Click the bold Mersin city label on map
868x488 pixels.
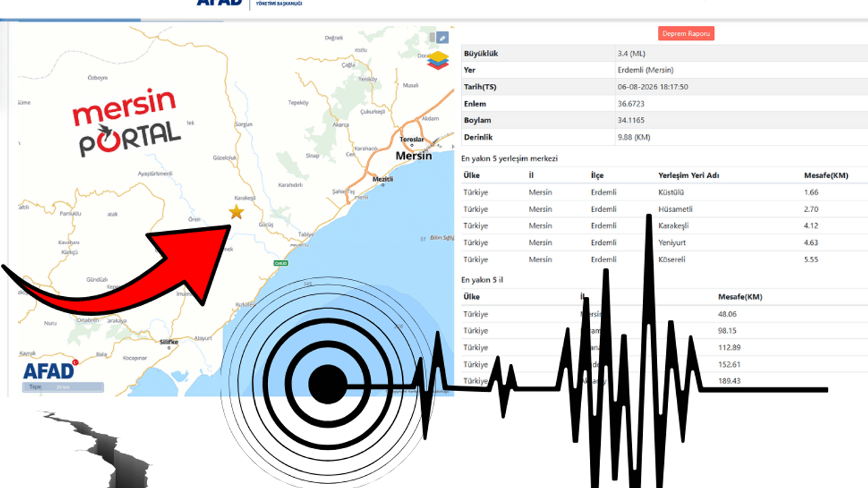tap(414, 156)
